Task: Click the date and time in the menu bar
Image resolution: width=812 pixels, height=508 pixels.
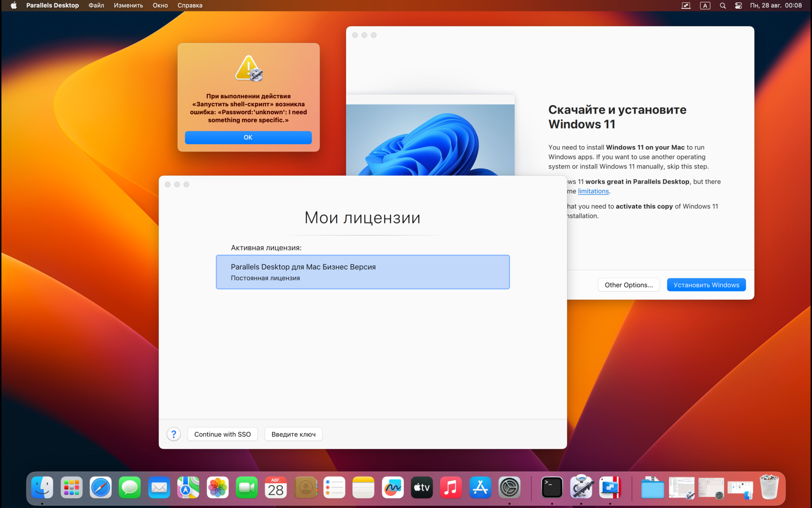Action: click(x=776, y=6)
